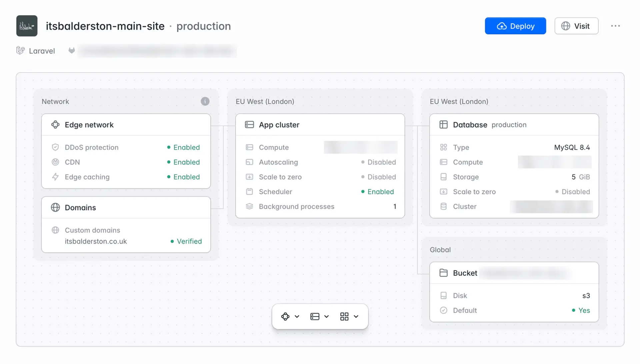Click the Default Yes status

coord(581,310)
